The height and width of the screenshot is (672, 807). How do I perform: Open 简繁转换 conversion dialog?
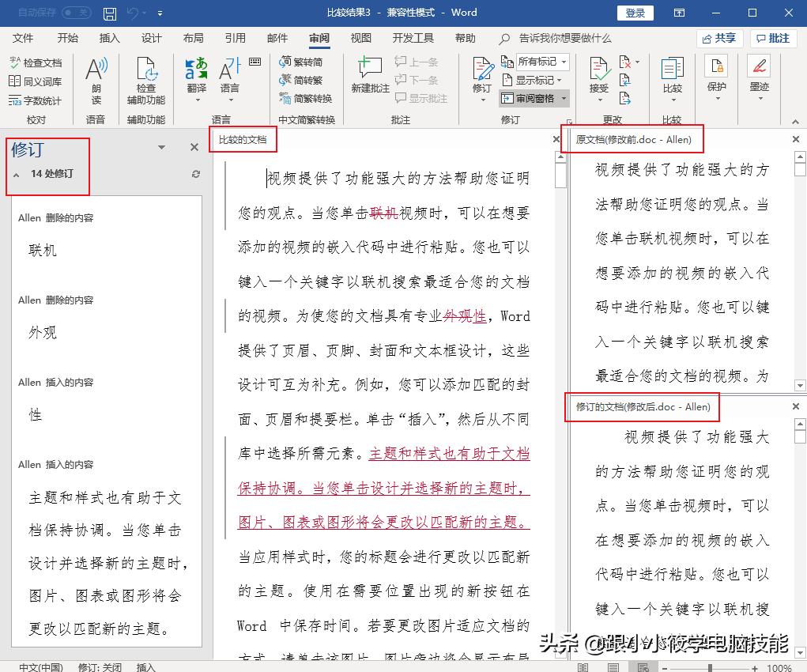click(306, 98)
